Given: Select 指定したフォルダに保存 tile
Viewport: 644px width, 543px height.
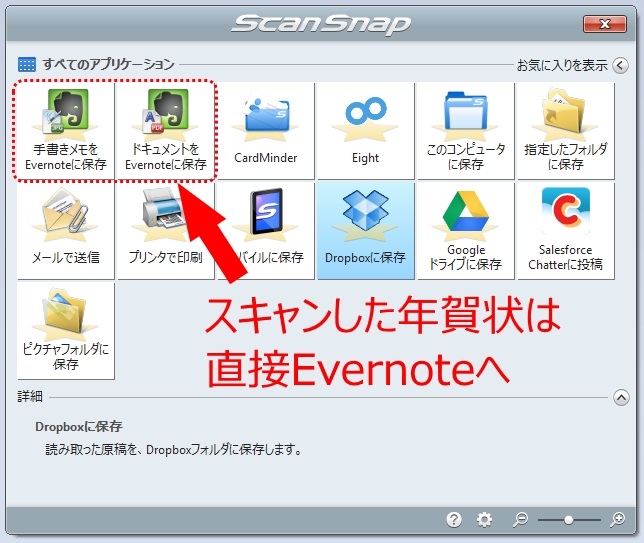Looking at the screenshot, I should tap(566, 131).
